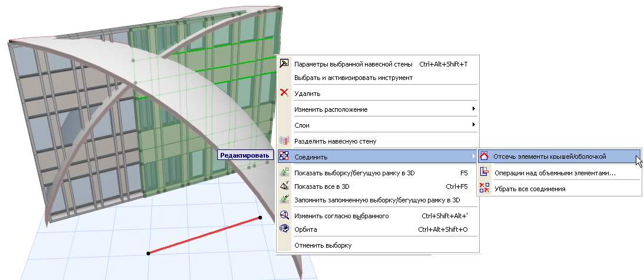Click the store selection in 3D icon

(284, 200)
